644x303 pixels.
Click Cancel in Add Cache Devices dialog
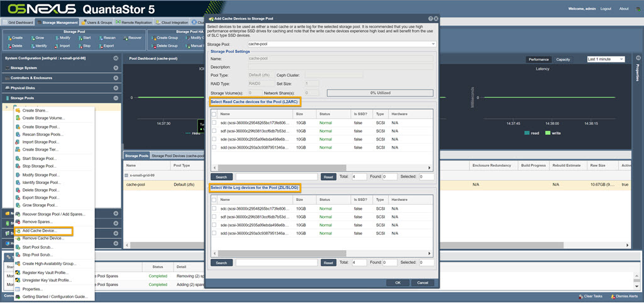423,283
